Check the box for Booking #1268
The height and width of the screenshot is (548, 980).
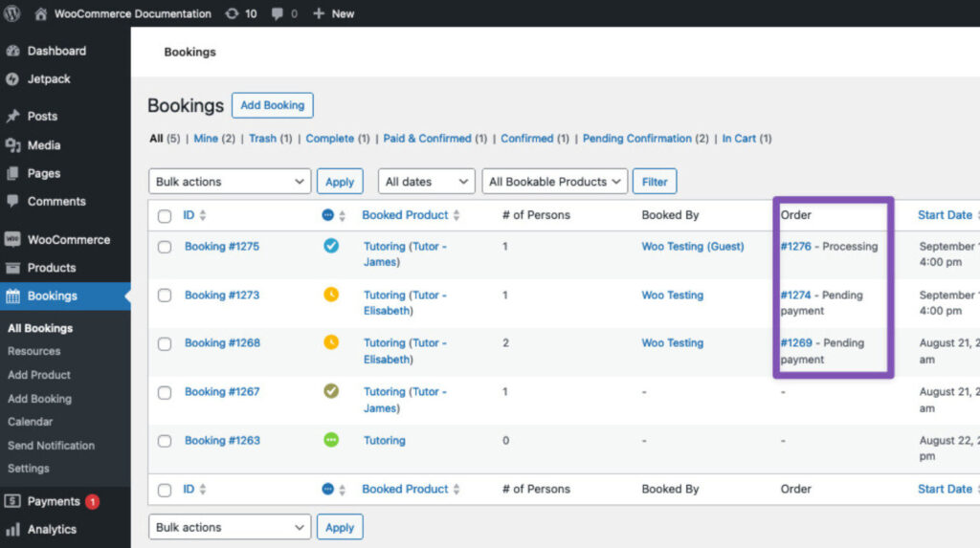tap(165, 343)
